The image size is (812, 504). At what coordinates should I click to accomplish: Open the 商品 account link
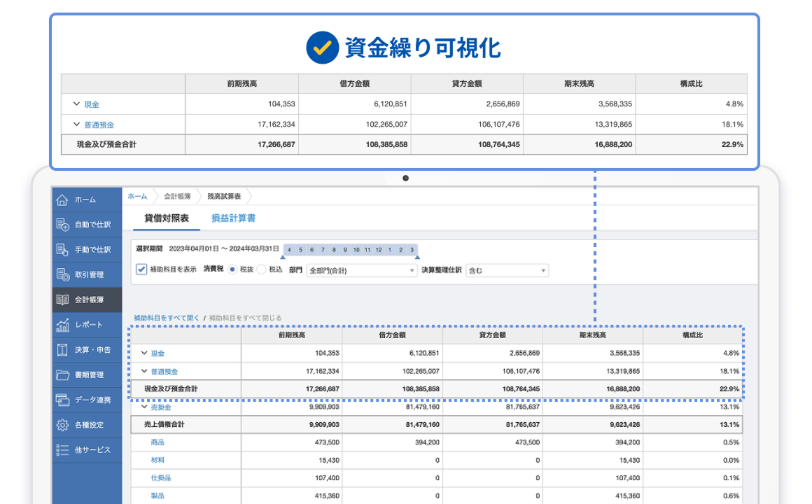tap(157, 442)
